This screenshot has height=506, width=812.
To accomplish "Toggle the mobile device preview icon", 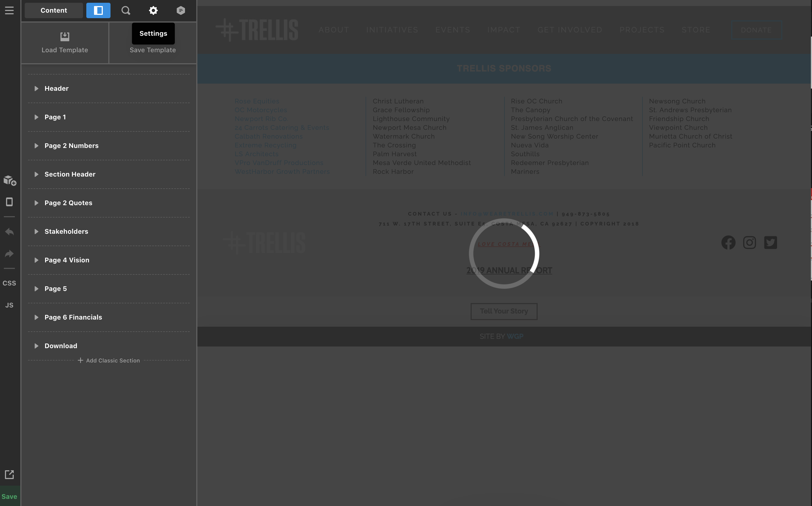I will click(x=9, y=202).
